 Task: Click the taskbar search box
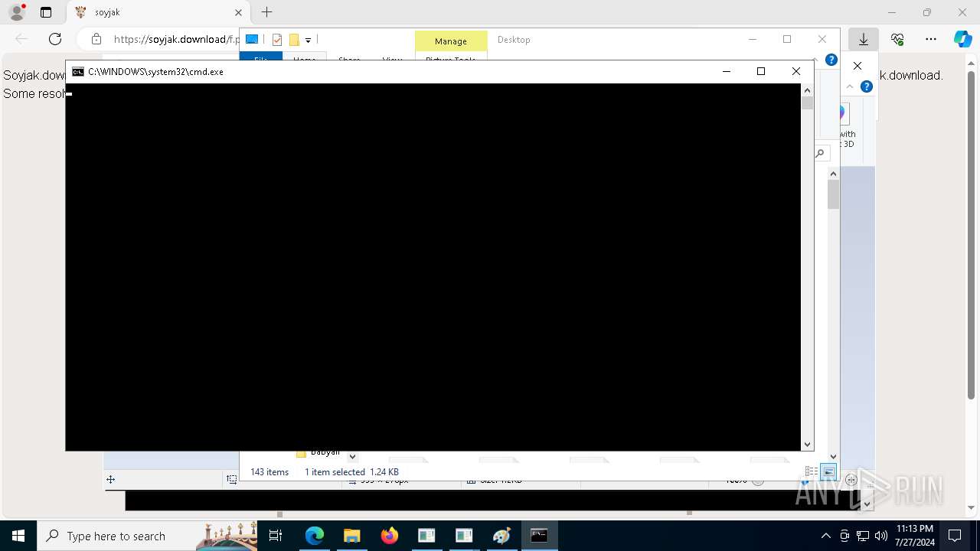pos(147,536)
